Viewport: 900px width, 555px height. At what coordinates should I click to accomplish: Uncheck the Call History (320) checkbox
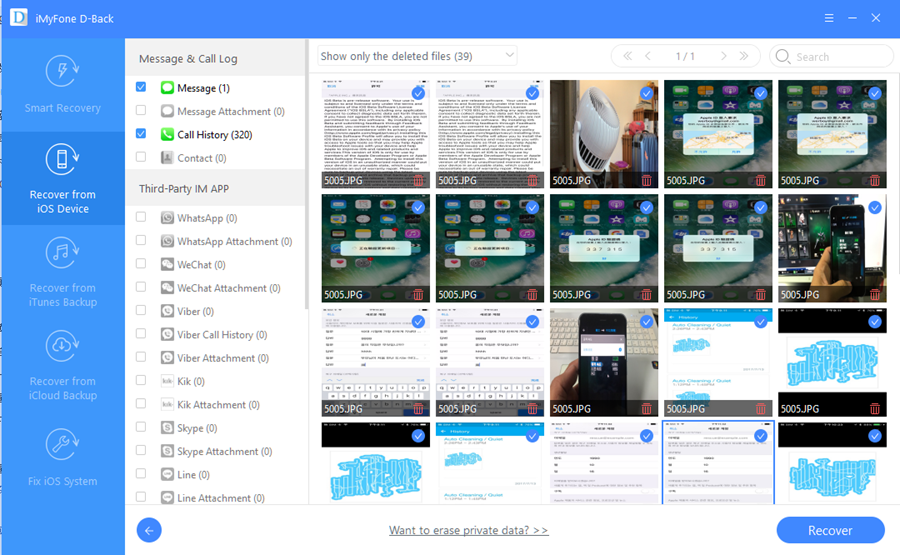click(x=141, y=134)
